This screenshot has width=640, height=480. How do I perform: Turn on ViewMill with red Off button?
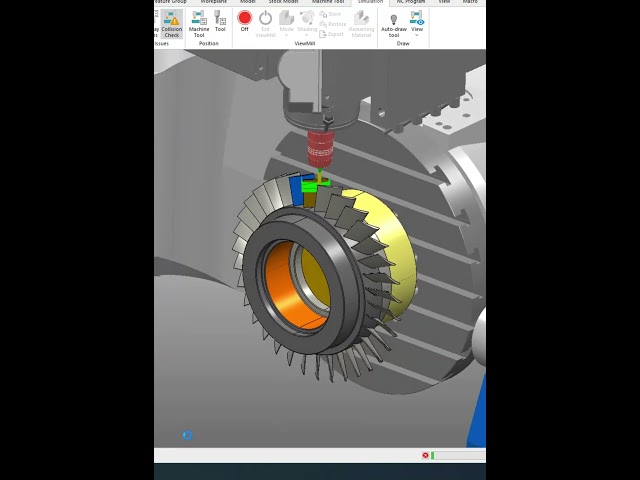point(244,21)
